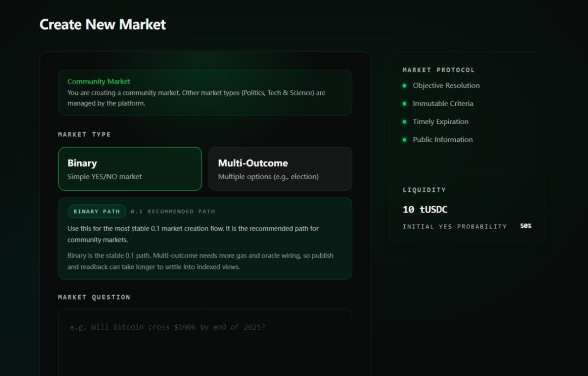Viewport: 588px width, 376px height.
Task: Click the MARKET TYPE section header
Action: 84,134
